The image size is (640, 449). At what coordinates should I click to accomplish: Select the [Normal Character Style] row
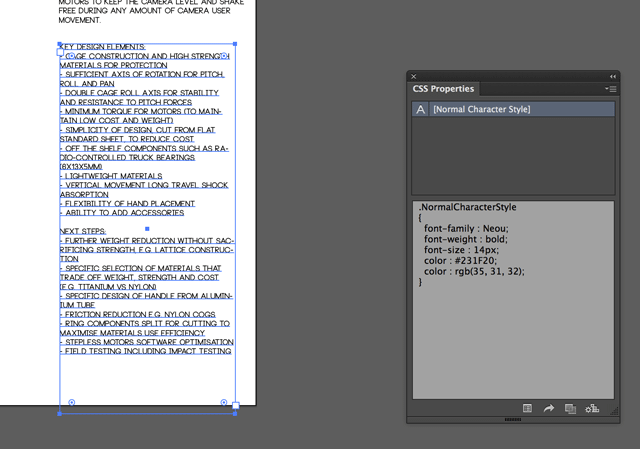coord(513,109)
